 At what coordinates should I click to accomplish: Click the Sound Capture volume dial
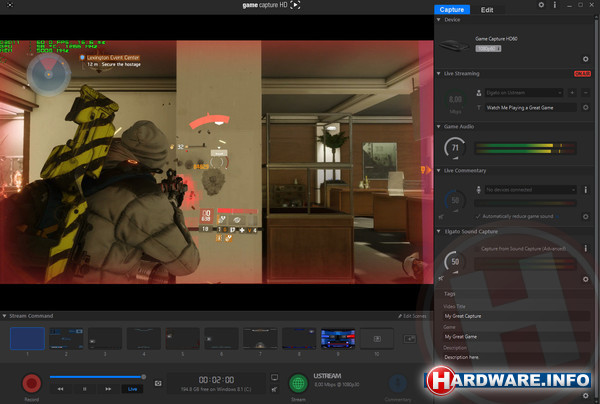tap(455, 262)
